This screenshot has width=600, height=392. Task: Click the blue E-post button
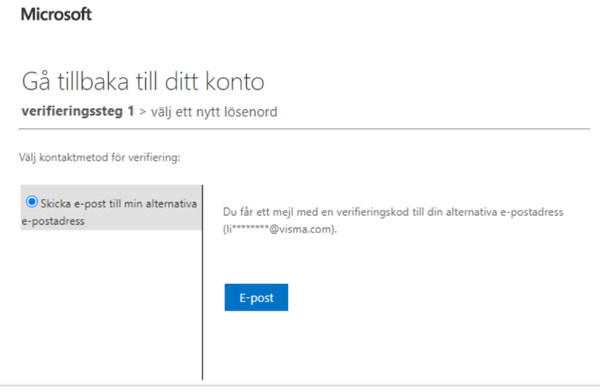(x=256, y=297)
